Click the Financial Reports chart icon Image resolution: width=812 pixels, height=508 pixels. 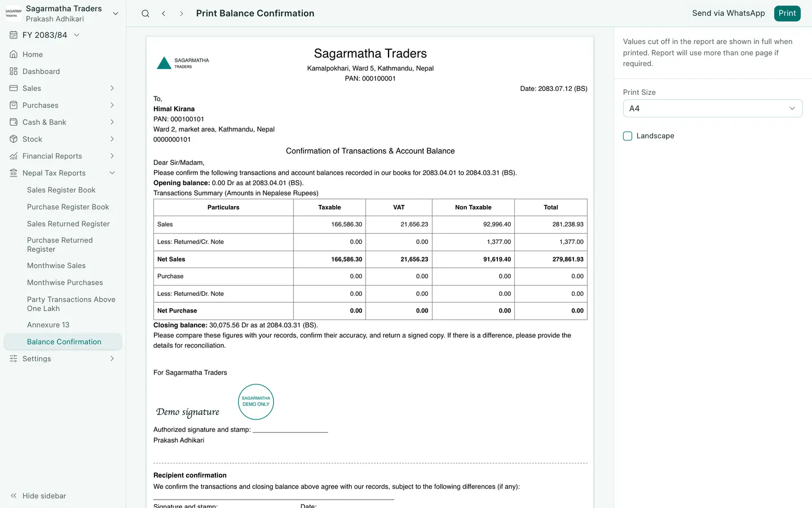[x=14, y=156]
